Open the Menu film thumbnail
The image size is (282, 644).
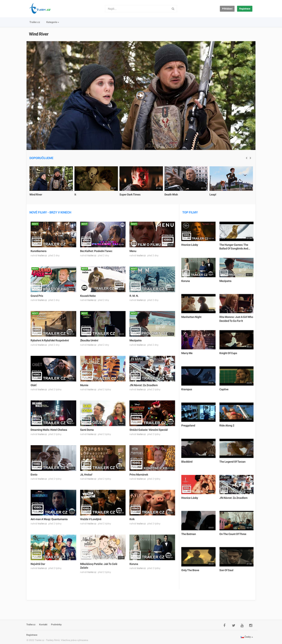click(152, 234)
